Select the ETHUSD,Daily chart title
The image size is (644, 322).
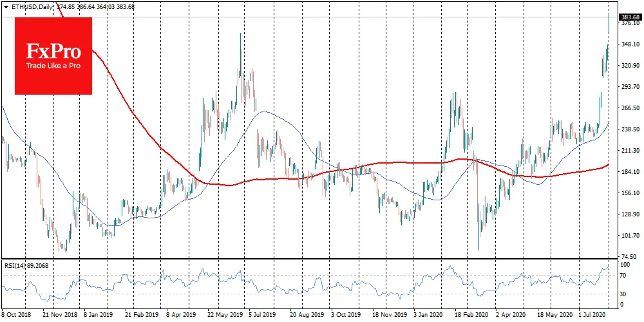[x=32, y=6]
